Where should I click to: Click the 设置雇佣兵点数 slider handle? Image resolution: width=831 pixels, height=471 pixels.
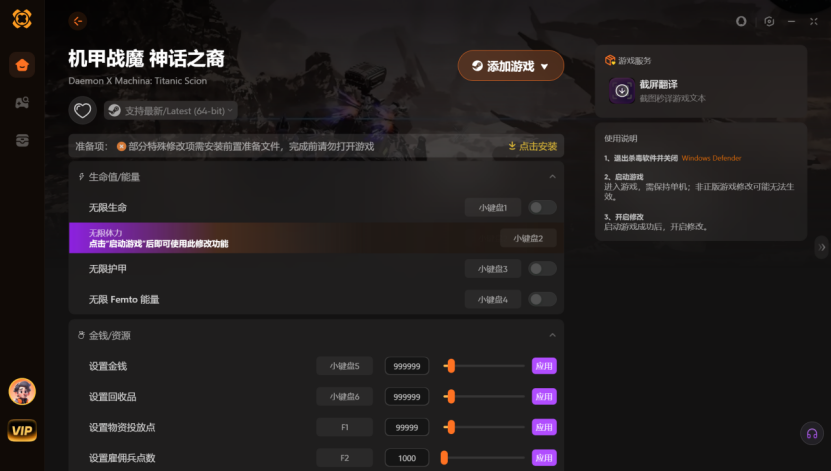click(444, 458)
